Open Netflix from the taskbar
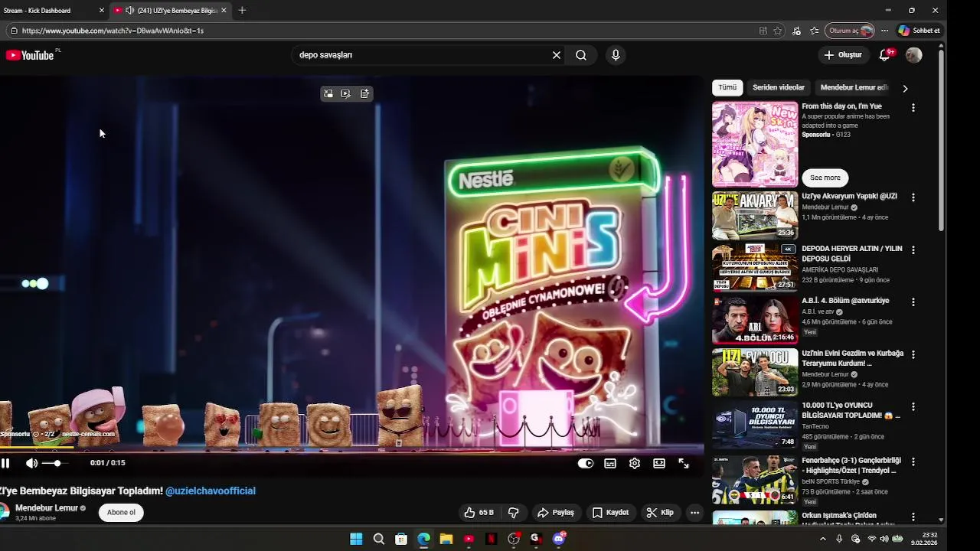This screenshot has width=980, height=551. [x=492, y=539]
